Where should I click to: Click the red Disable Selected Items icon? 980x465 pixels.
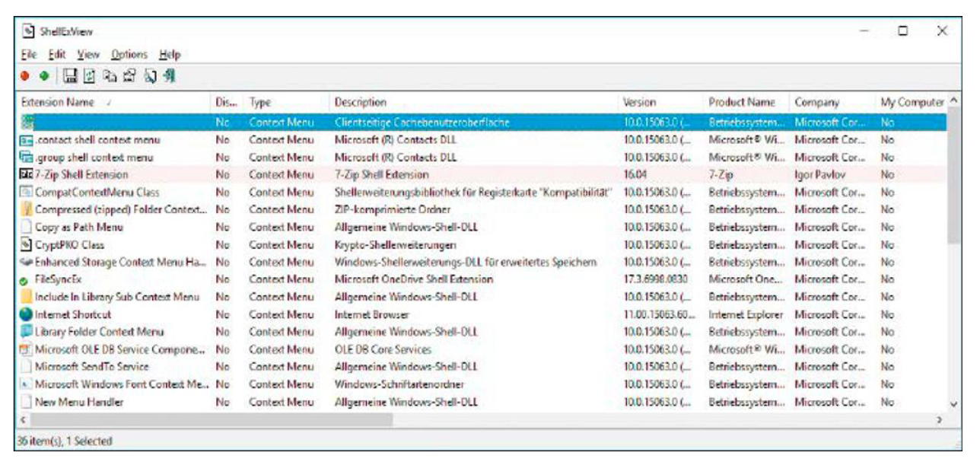[x=26, y=76]
